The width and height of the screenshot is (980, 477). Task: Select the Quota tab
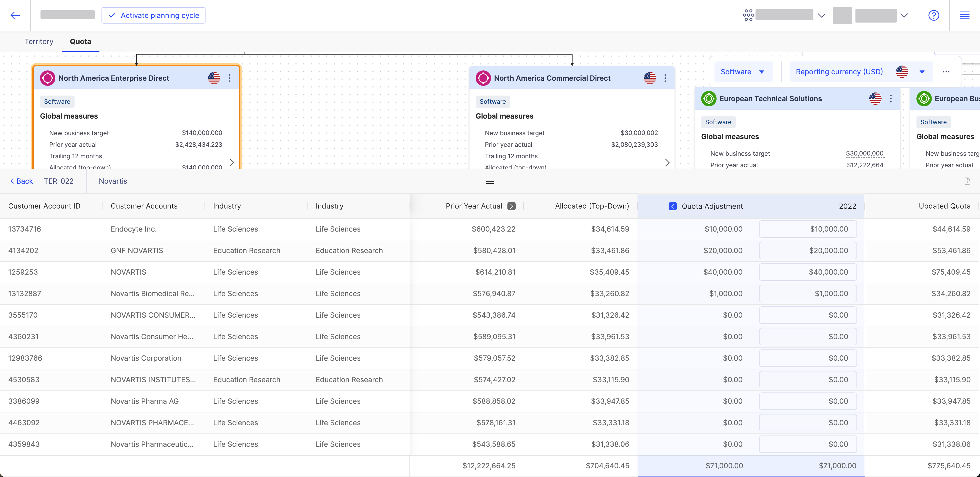click(x=80, y=42)
